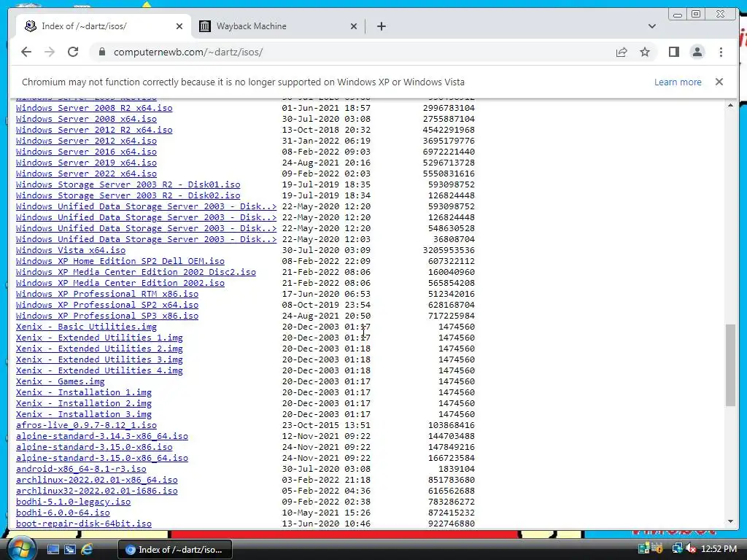Select date 23-Oct-2015 13:51
The width and height of the screenshot is (747, 560).
(x=326, y=426)
